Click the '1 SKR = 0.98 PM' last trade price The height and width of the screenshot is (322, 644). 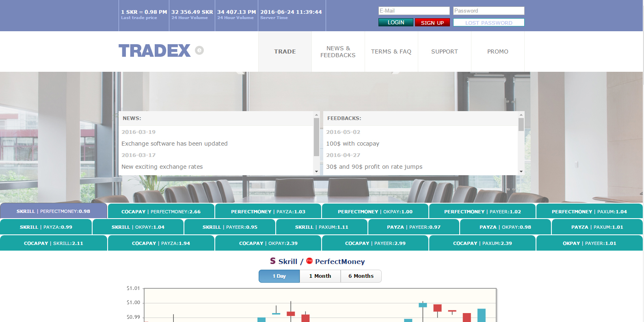pyautogui.click(x=144, y=12)
